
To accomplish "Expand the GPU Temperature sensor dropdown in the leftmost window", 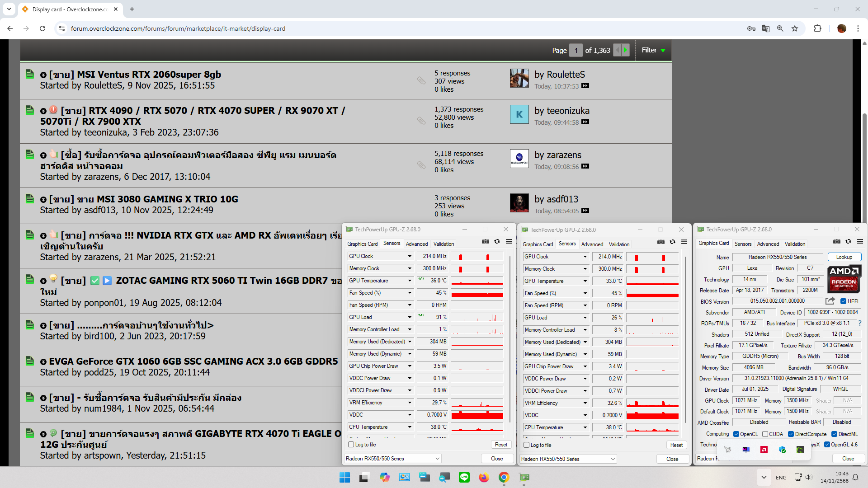I will (x=410, y=281).
